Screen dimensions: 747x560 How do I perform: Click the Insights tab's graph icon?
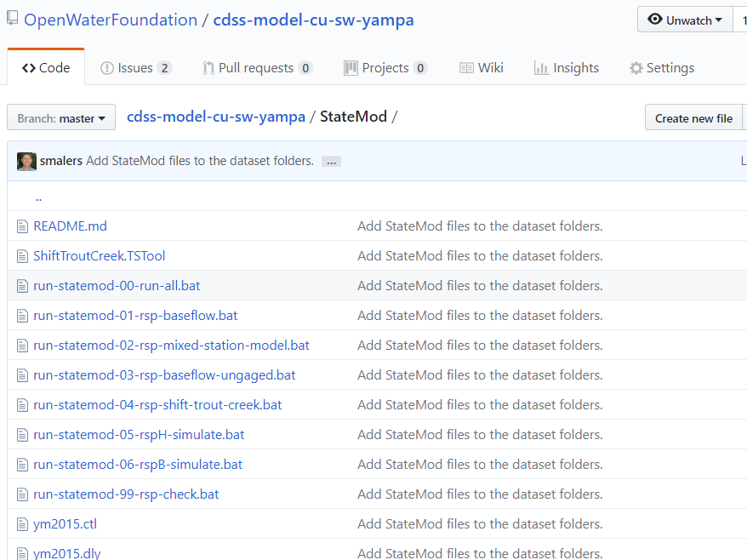pyautogui.click(x=541, y=68)
